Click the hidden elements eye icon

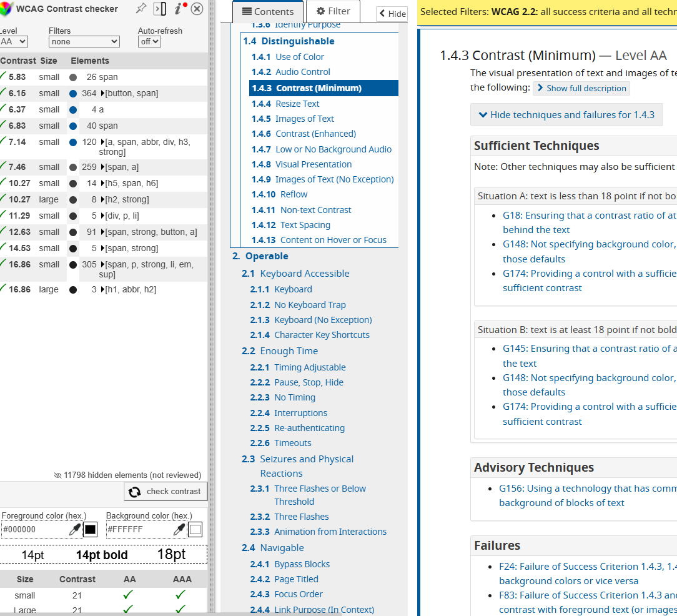58,475
